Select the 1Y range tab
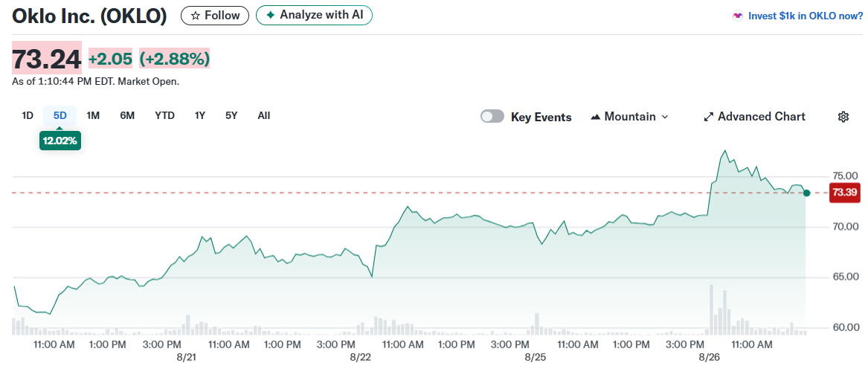The width and height of the screenshot is (868, 366). coord(200,116)
